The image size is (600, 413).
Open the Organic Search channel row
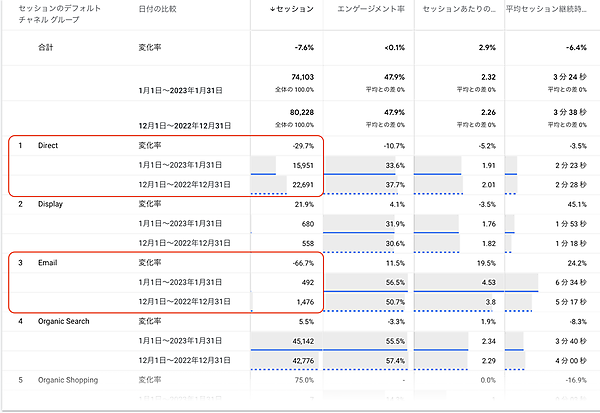pyautogui.click(x=63, y=321)
